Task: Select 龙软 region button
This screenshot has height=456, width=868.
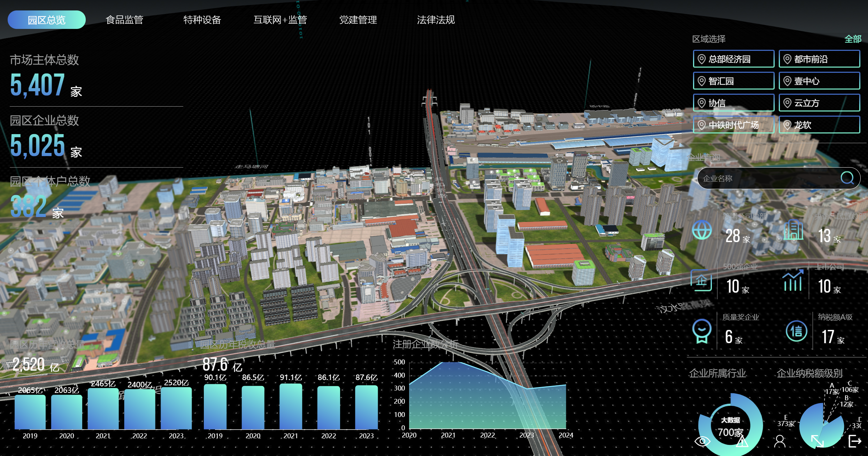Action: point(819,125)
